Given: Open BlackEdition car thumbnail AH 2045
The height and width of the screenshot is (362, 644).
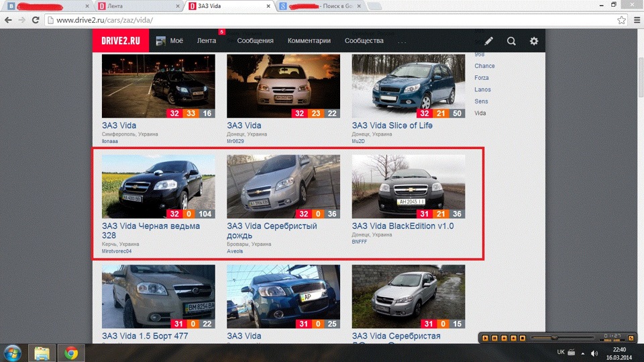Looking at the screenshot, I should (x=409, y=186).
